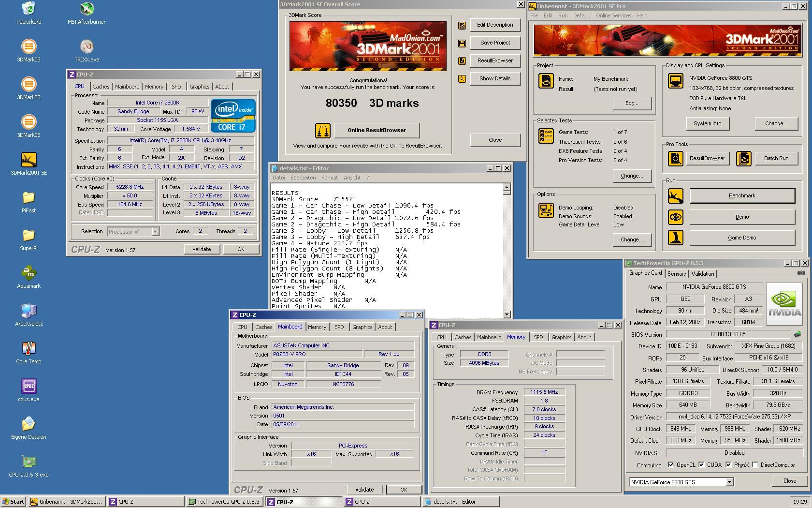Toggle the PhysX checkbox in GPU-Z
Image resolution: width=812 pixels, height=508 pixels.
coord(728,465)
